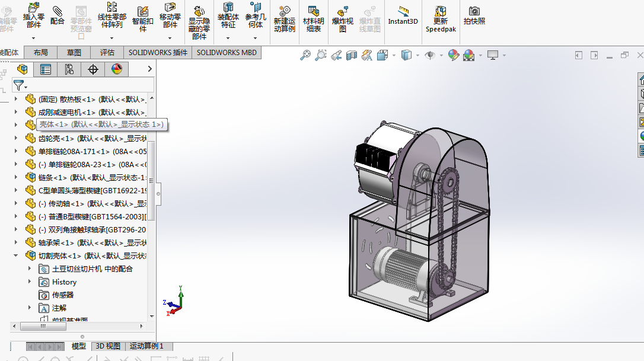This screenshot has width=644, height=361.
Task: Open the ConfigurationManager tab icon
Action: (x=69, y=69)
